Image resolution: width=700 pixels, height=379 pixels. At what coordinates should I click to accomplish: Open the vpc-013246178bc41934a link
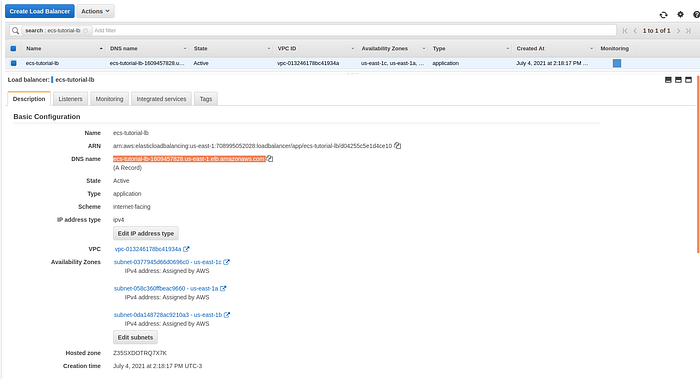point(148,249)
